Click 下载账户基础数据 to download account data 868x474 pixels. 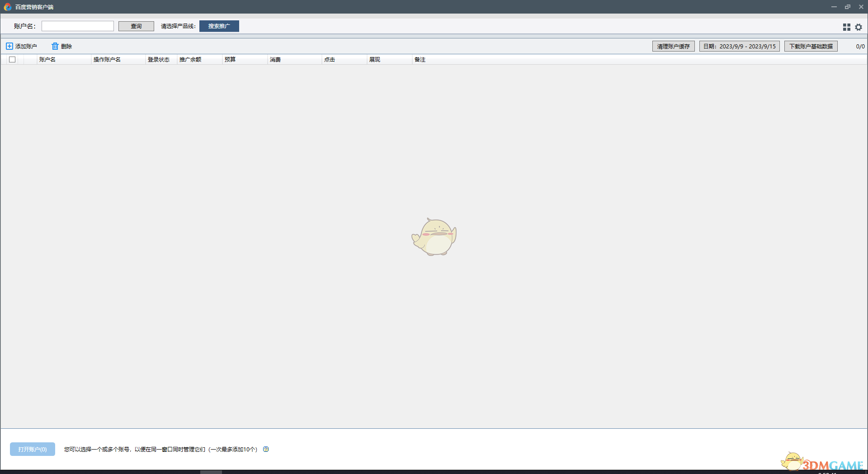811,46
